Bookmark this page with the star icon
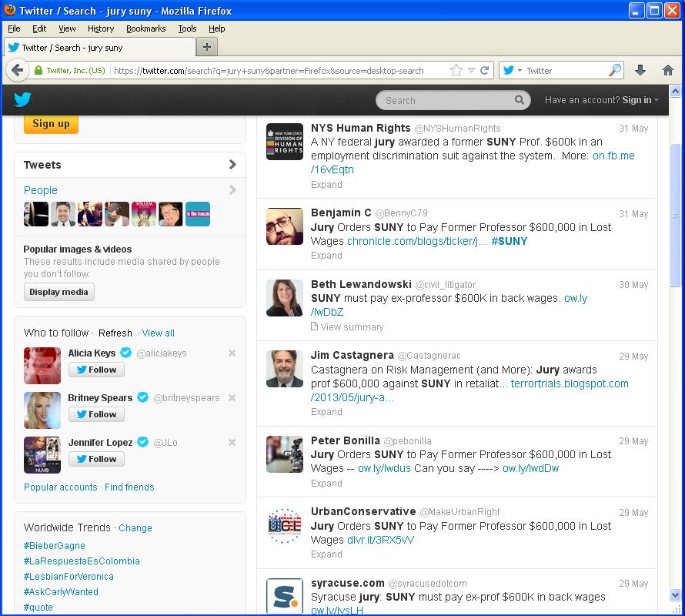 pyautogui.click(x=456, y=70)
